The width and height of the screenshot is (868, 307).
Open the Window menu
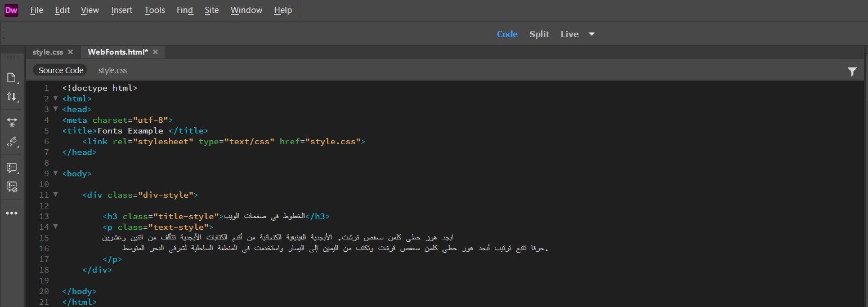point(247,10)
